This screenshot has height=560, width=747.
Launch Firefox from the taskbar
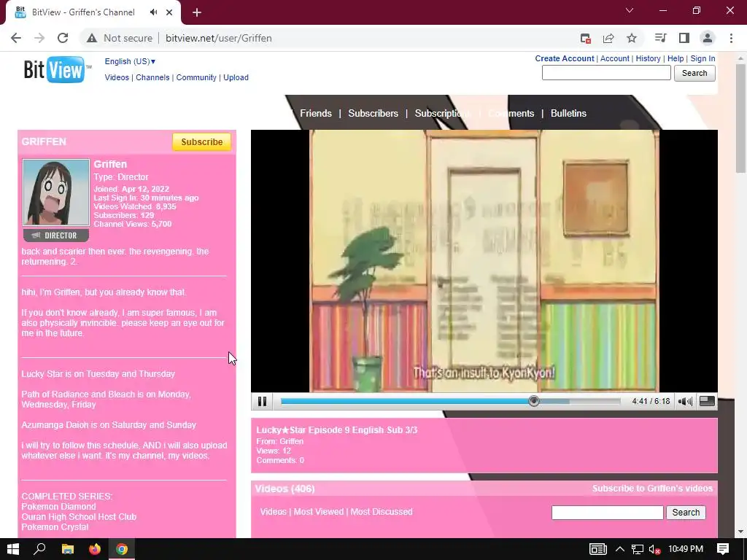(x=95, y=549)
